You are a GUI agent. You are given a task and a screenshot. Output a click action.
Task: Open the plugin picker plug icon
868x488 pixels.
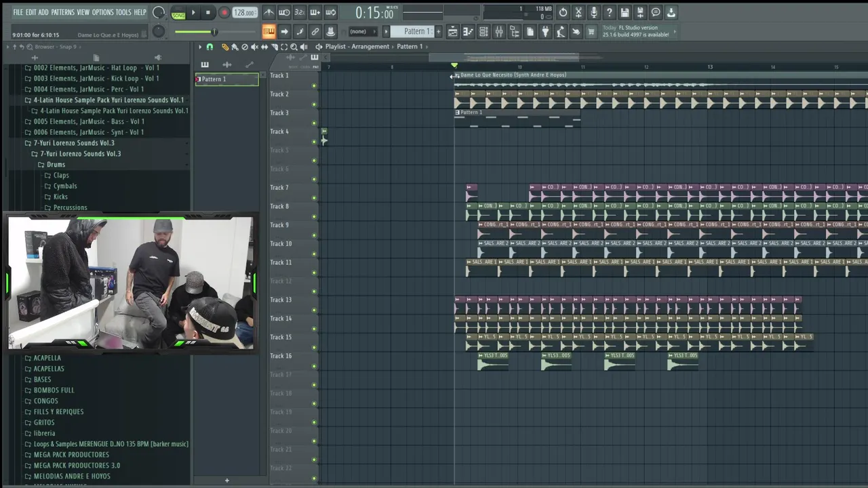point(545,31)
